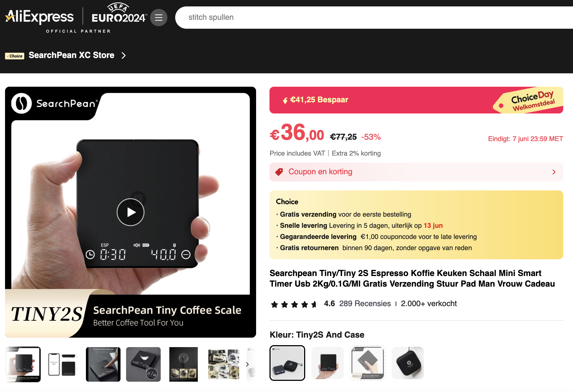Show next product thumbnails arrow
The height and width of the screenshot is (392, 573).
tap(247, 364)
